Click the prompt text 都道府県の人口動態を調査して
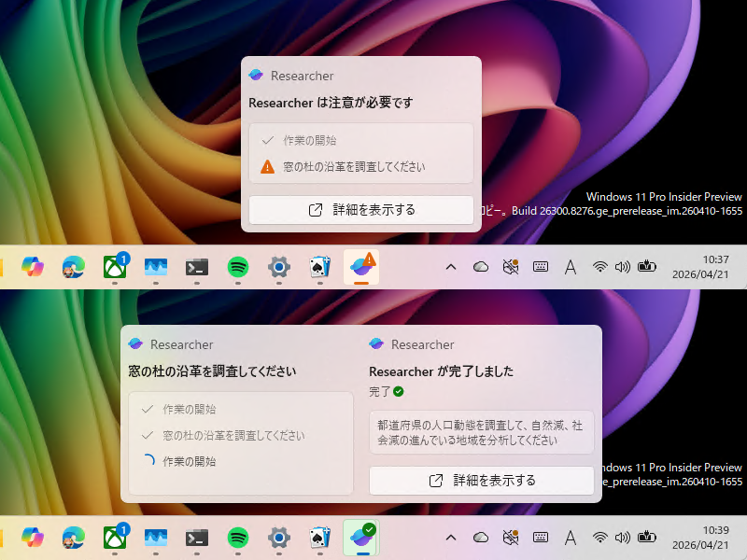This screenshot has width=747, height=560. coord(481,432)
